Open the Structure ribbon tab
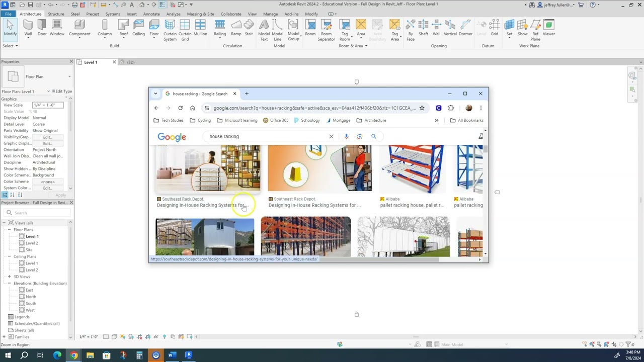Viewport: 644px width, 362px height. click(56, 14)
